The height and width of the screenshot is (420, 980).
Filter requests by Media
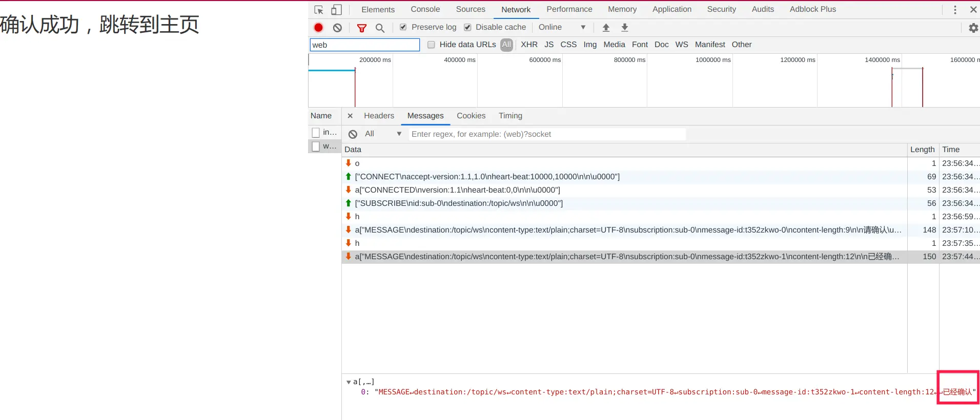coord(614,45)
